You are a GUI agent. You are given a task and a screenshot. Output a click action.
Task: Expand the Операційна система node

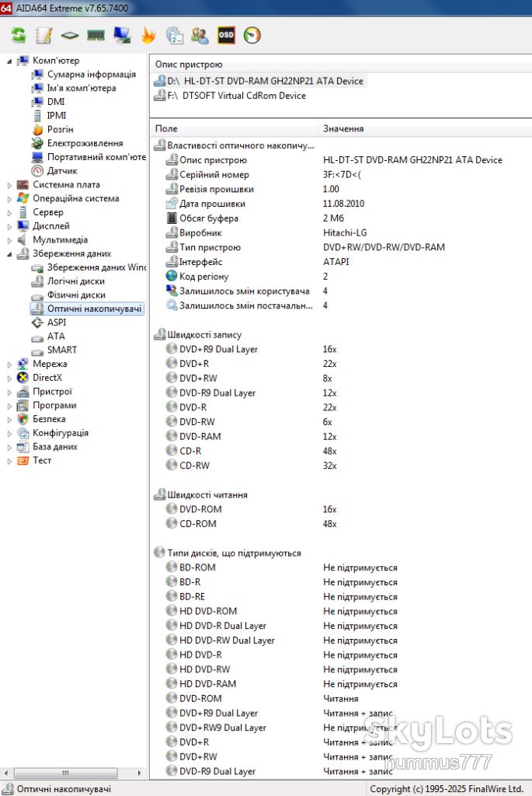click(x=9, y=199)
